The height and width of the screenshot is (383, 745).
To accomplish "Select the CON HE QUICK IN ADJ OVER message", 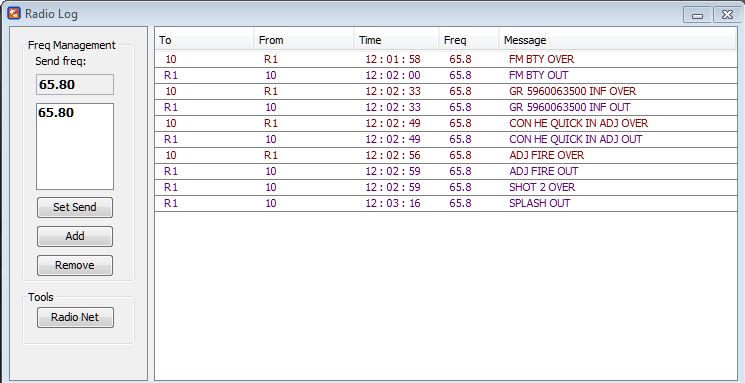I will [x=578, y=124].
